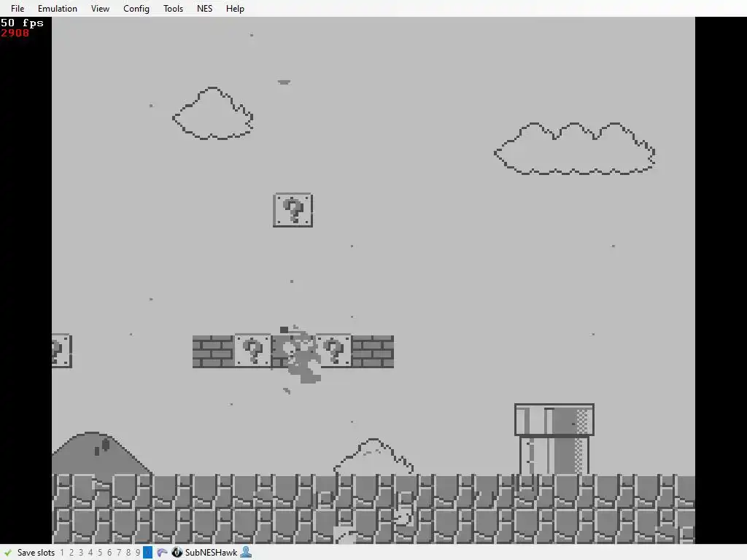Select save slot 7
Viewport: 747px width, 560px height.
coord(119,553)
